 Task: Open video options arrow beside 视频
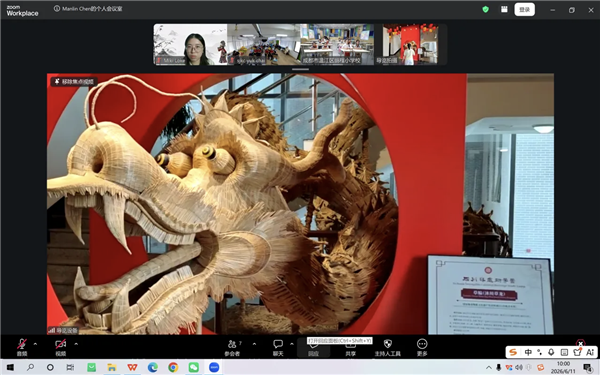point(76,344)
